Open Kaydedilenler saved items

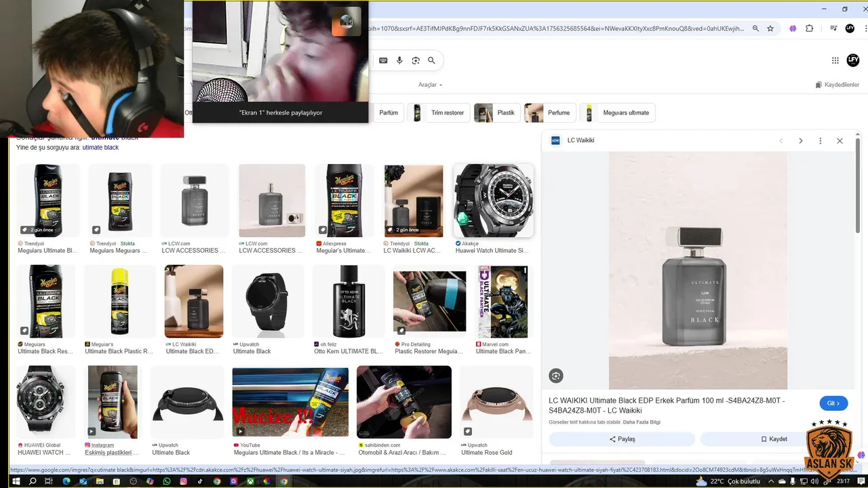(837, 85)
